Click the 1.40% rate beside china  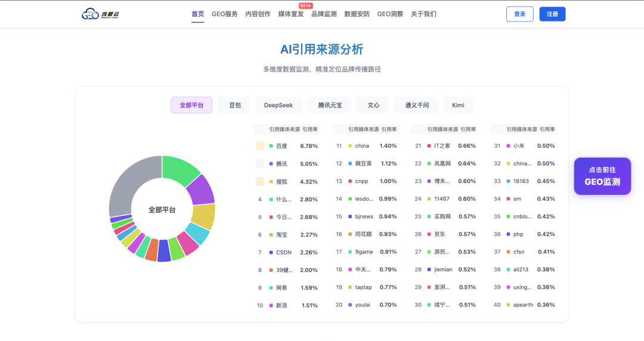coord(388,146)
